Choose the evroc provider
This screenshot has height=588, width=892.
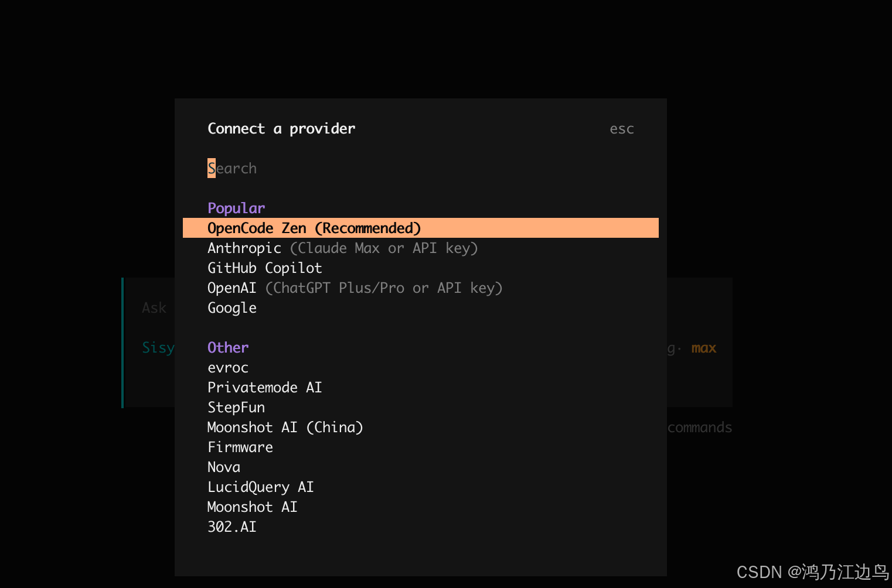[x=420, y=367]
